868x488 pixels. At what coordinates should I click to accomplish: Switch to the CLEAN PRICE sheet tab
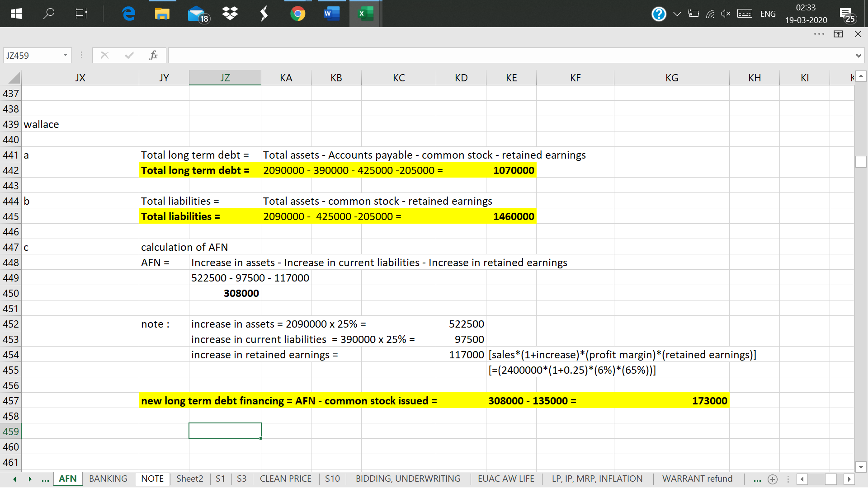(x=285, y=479)
